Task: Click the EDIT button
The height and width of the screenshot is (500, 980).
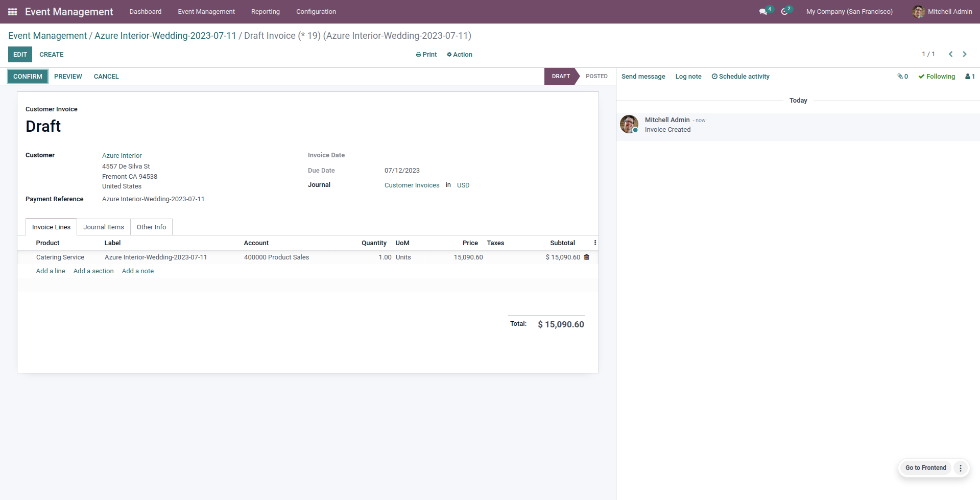Action: click(x=20, y=55)
